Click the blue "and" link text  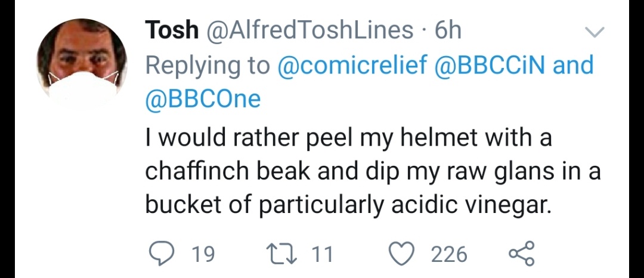(x=574, y=65)
